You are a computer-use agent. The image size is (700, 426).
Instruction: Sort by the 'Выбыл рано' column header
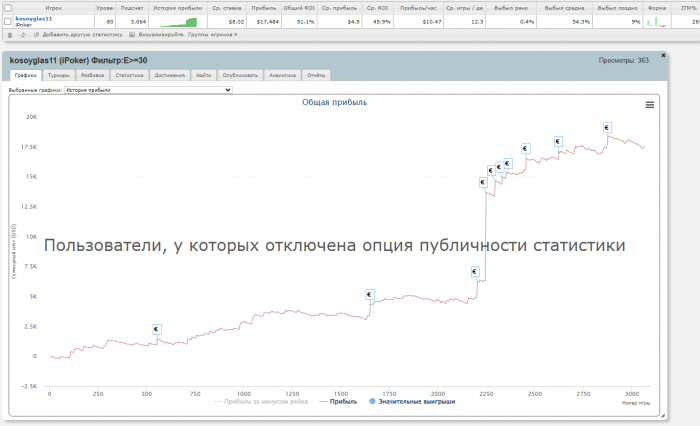point(511,8)
